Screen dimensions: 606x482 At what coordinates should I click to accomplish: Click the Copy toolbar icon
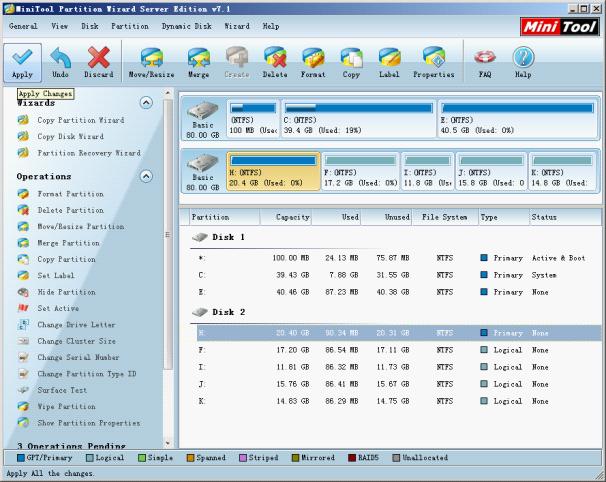(351, 63)
